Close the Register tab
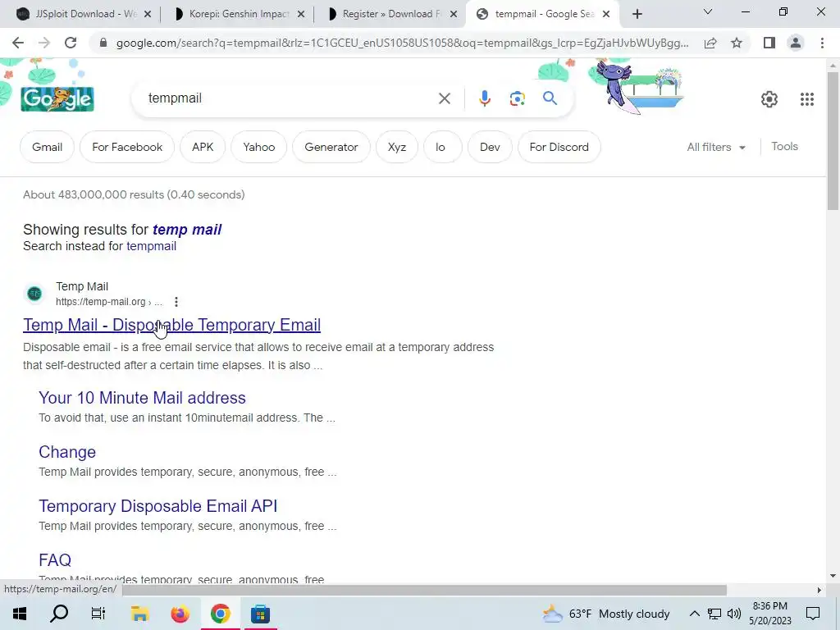The width and height of the screenshot is (840, 630). (x=454, y=14)
